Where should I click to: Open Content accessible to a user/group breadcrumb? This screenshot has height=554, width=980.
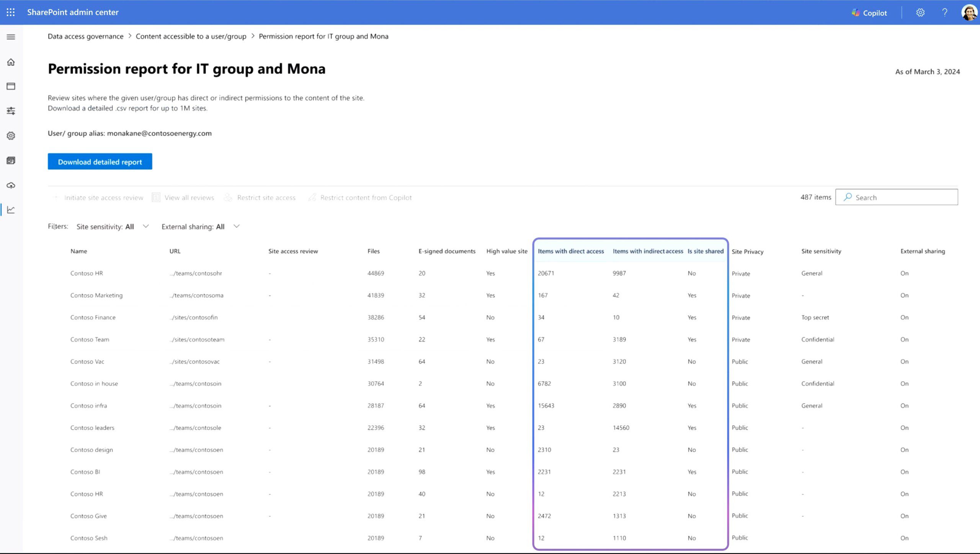(191, 36)
